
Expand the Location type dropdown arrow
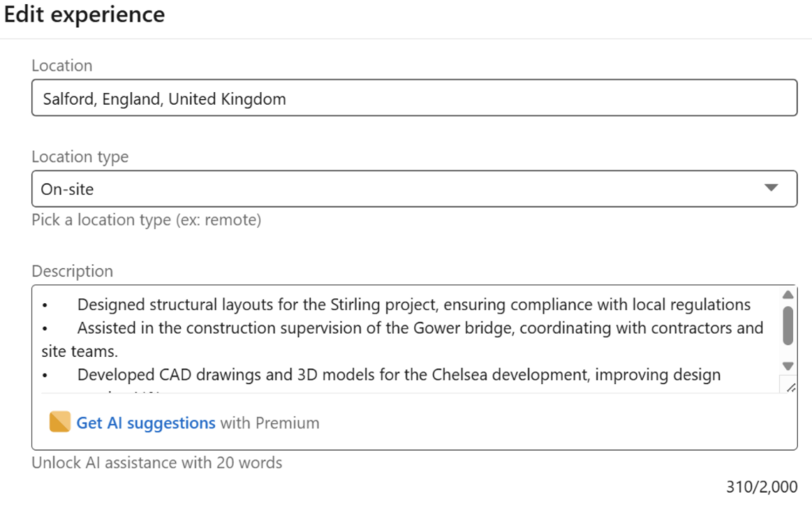coord(771,188)
